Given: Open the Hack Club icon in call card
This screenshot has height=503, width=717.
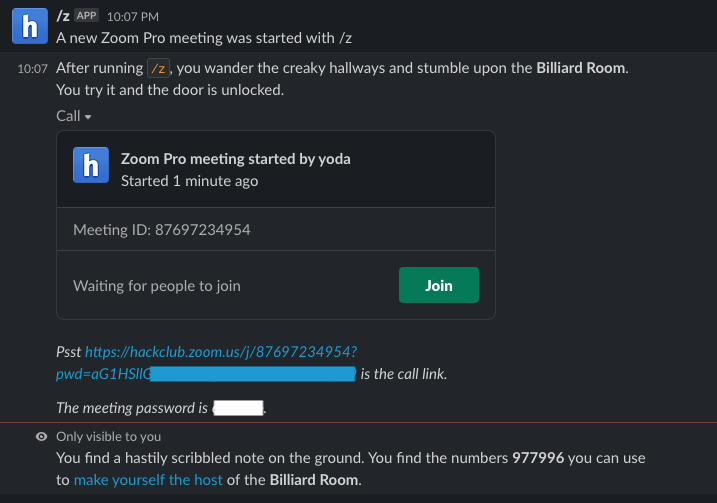Looking at the screenshot, I should (91, 165).
